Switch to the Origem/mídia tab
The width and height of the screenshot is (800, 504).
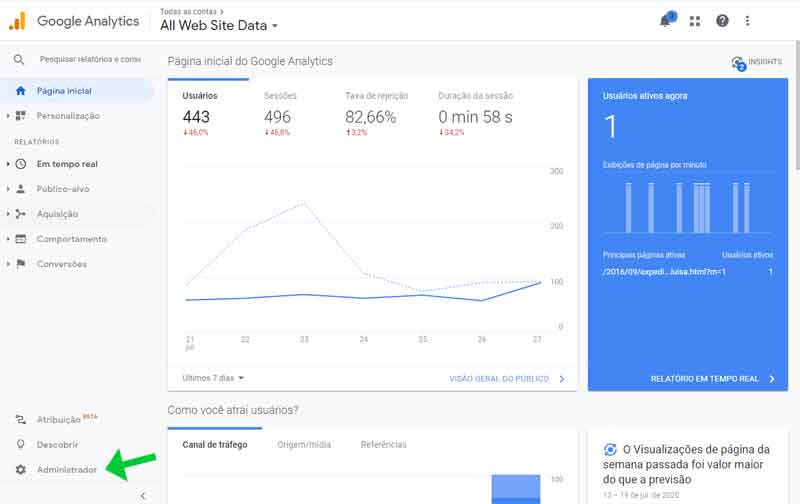click(304, 445)
